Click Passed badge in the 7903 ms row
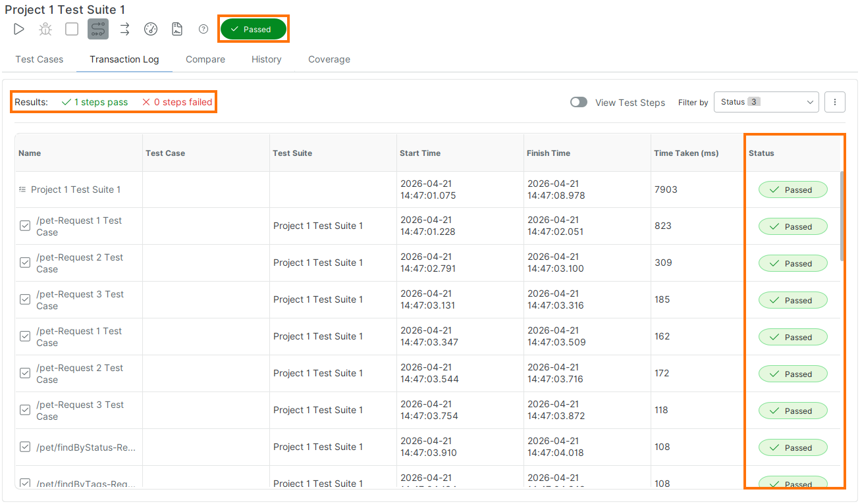 tap(793, 189)
